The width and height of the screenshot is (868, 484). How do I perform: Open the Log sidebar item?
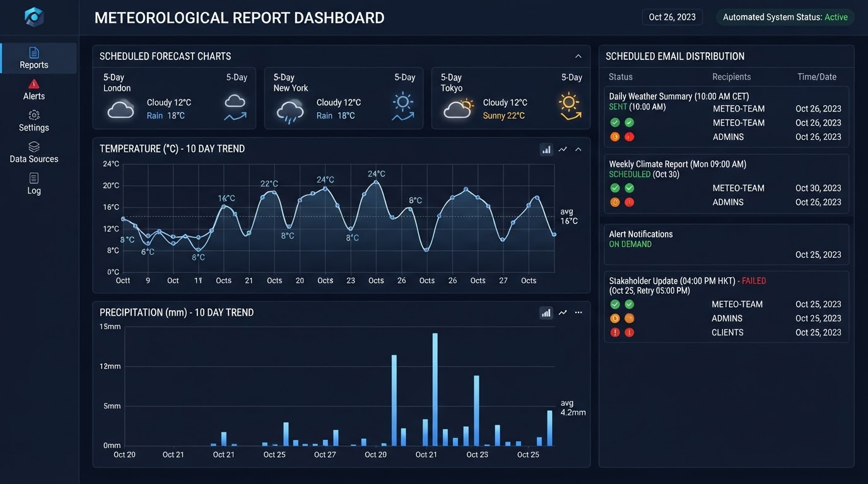pyautogui.click(x=34, y=184)
